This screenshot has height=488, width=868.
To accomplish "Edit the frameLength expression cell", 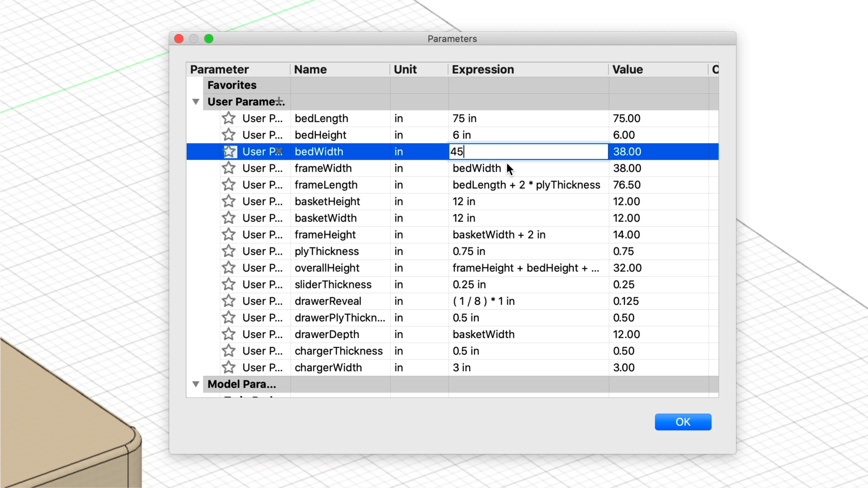I will [x=526, y=185].
